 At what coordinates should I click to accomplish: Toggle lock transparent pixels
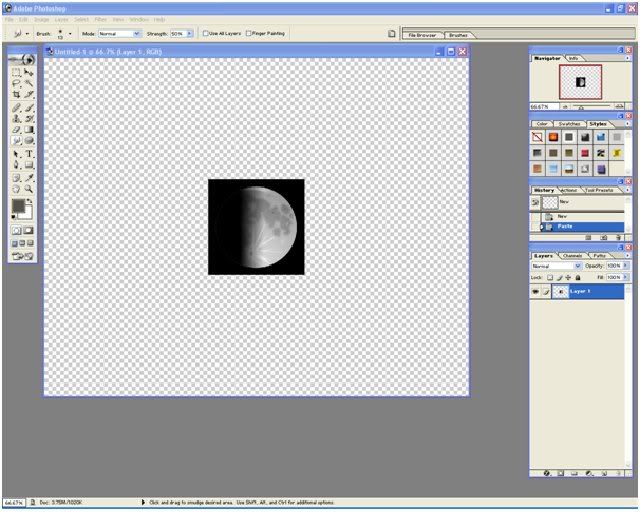tap(550, 278)
